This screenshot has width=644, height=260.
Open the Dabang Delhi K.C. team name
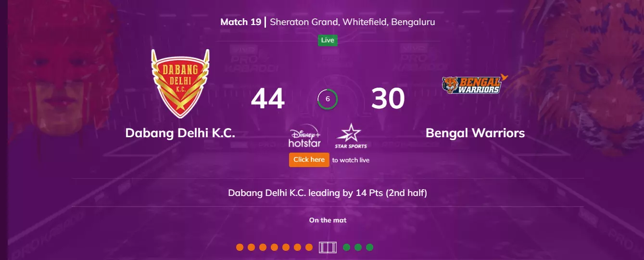click(180, 133)
